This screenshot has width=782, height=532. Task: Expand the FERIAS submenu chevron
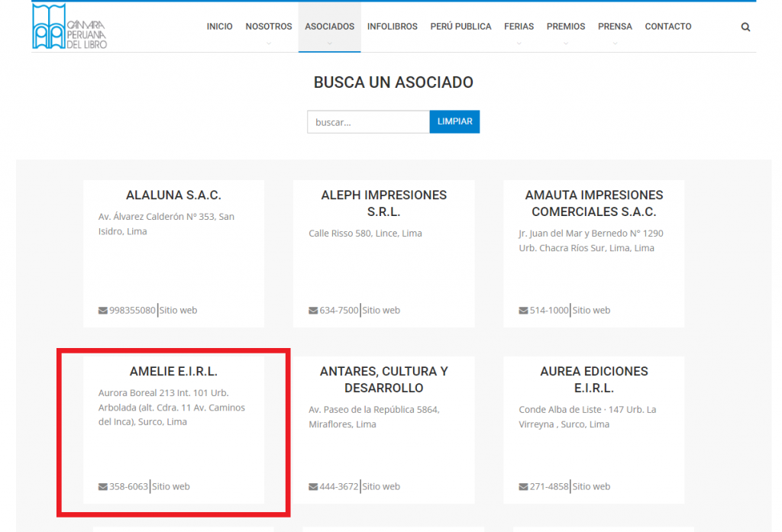tap(519, 44)
